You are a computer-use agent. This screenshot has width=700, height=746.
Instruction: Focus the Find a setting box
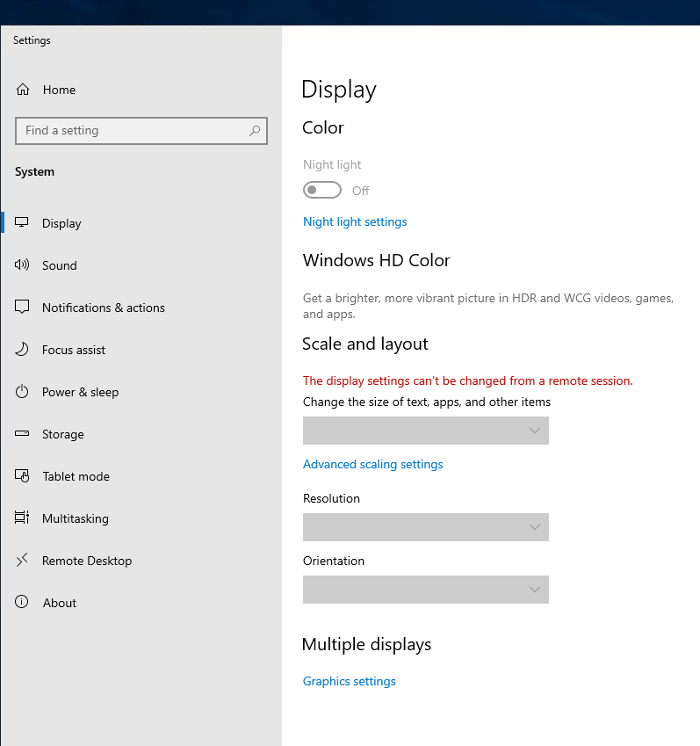tap(141, 130)
